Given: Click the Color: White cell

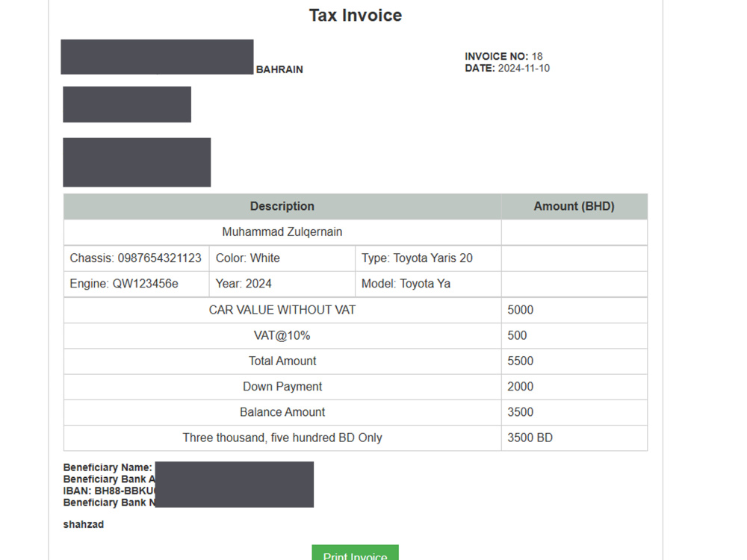Looking at the screenshot, I should click(282, 258).
